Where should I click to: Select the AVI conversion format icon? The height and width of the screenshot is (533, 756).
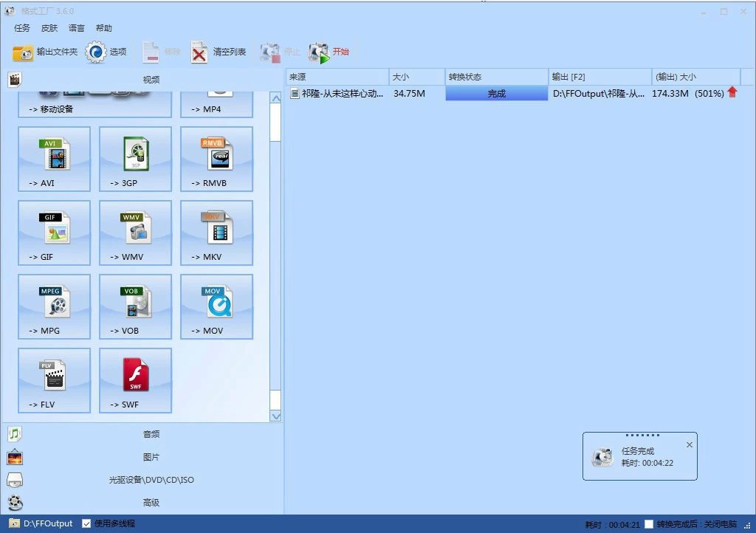tap(54, 159)
